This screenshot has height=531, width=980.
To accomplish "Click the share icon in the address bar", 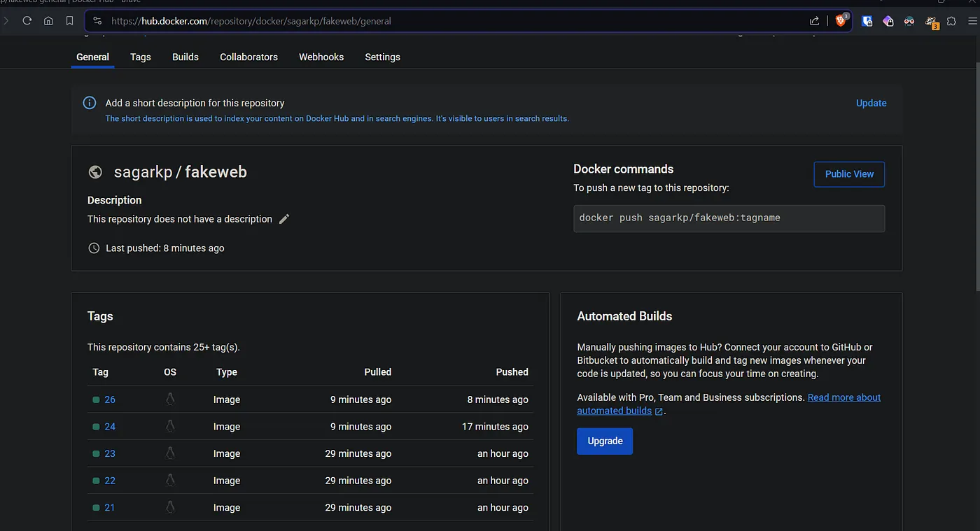I will click(814, 21).
